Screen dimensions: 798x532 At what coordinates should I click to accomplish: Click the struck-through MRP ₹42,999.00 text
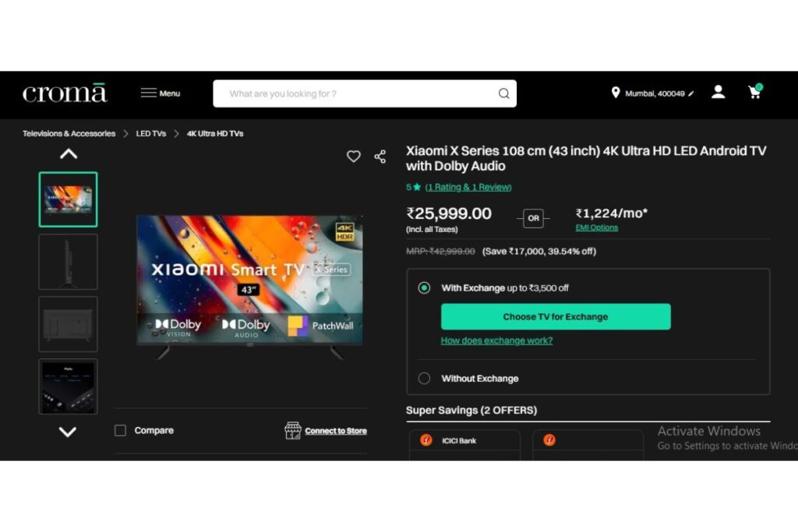(440, 252)
